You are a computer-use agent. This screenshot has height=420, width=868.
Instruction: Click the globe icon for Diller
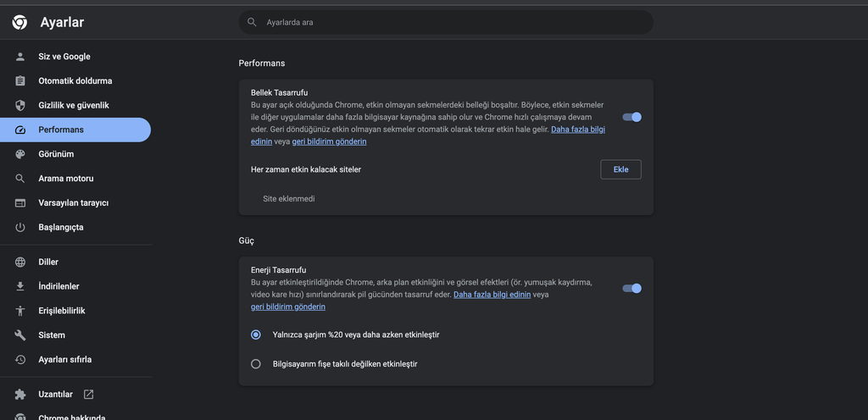[x=20, y=262]
